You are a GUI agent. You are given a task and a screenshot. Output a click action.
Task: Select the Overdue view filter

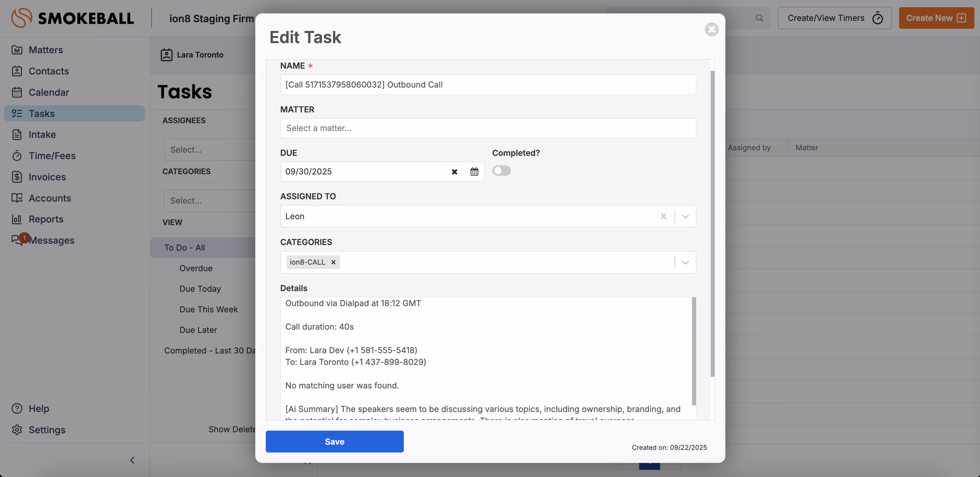tap(196, 268)
